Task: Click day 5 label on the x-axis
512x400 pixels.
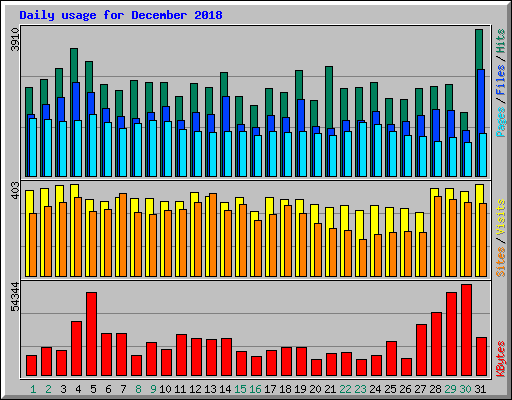Action: click(93, 389)
